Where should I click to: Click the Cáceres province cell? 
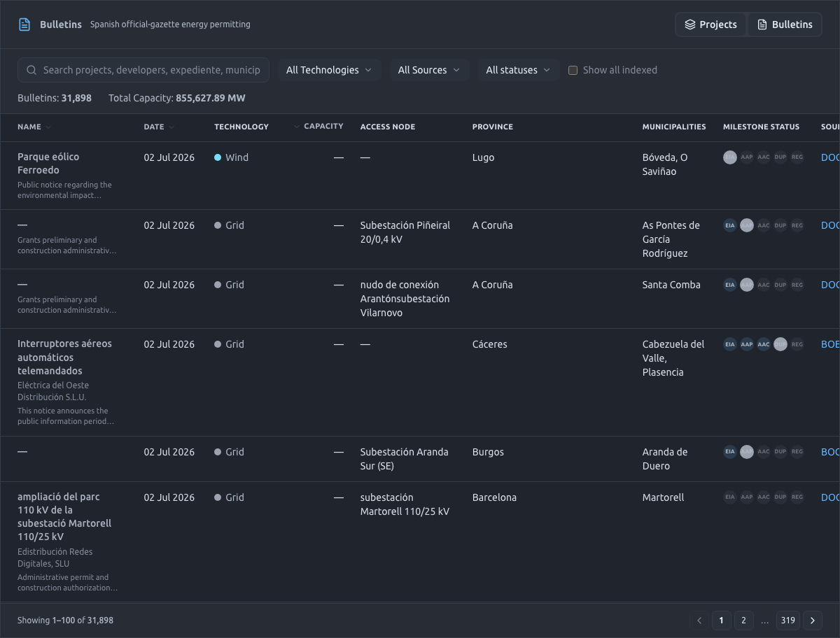click(x=490, y=344)
